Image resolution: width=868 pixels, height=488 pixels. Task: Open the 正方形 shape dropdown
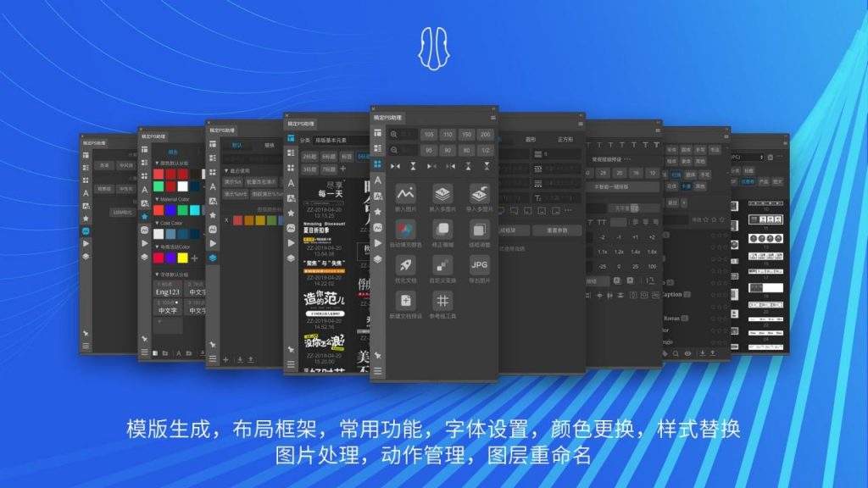tap(566, 140)
